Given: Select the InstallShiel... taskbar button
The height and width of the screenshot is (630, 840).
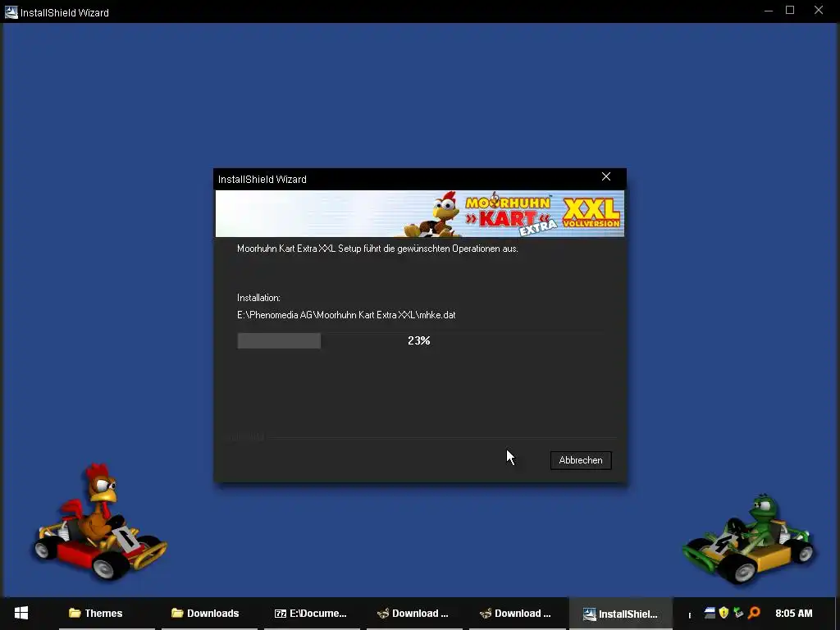Looking at the screenshot, I should point(620,614).
